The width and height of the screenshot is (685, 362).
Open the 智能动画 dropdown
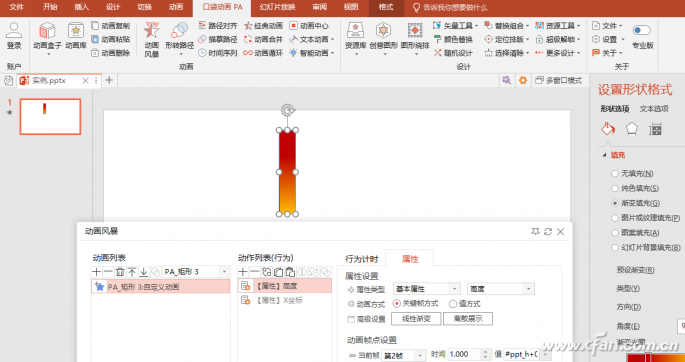333,53
